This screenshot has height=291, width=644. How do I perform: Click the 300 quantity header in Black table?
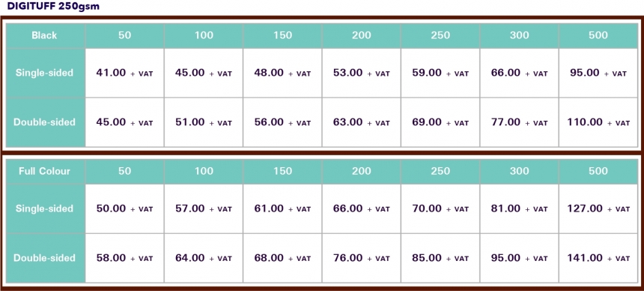click(519, 35)
